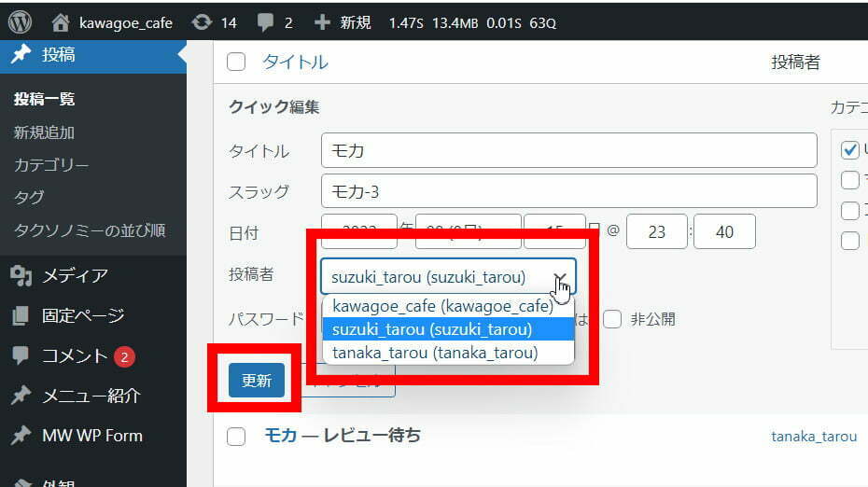Click the コメント speech bubble sidebar icon
The width and height of the screenshot is (868, 487).
(x=21, y=355)
